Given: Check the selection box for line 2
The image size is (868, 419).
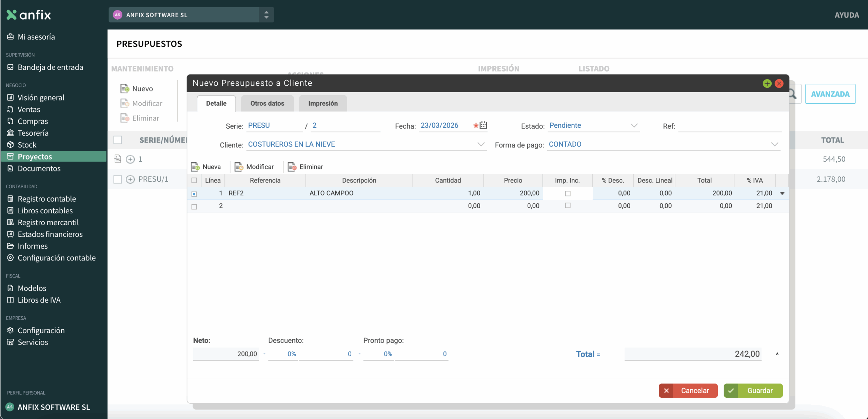Looking at the screenshot, I should [194, 207].
